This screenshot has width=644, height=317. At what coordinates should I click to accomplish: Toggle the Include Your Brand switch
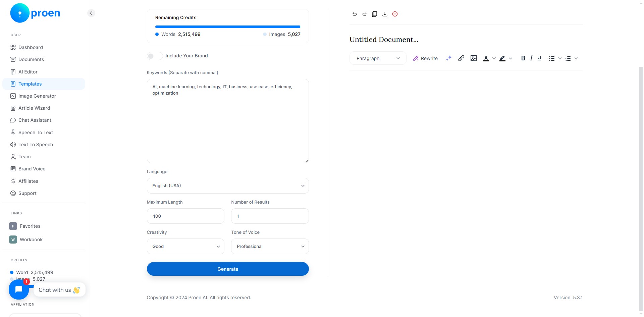coord(155,56)
